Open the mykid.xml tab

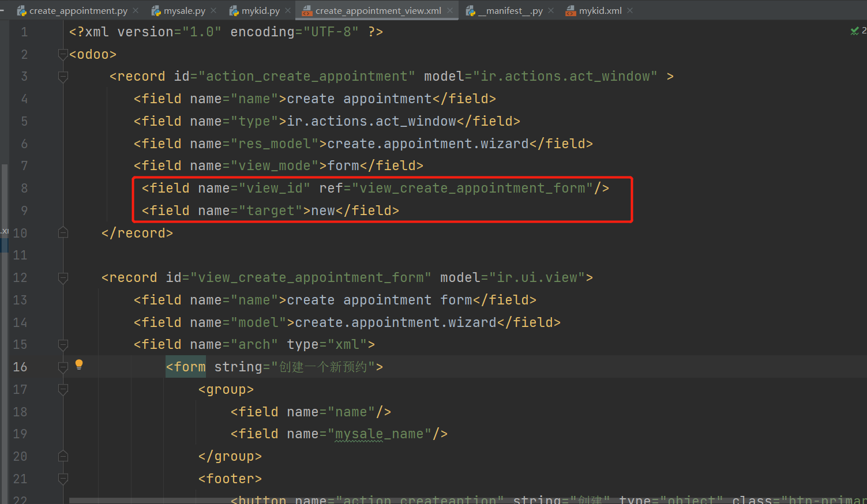pyautogui.click(x=600, y=10)
